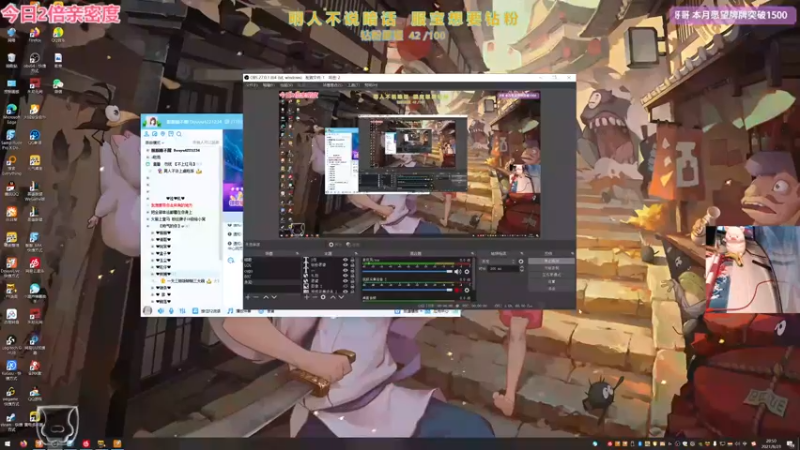Toggle visibility eye of fifth source row
The height and width of the screenshot is (450, 800).
(345, 281)
